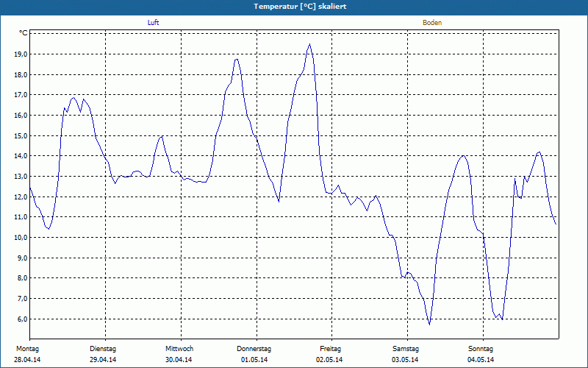Click the date 03.05.14
The width and height of the screenshot is (588, 368).
click(x=405, y=360)
